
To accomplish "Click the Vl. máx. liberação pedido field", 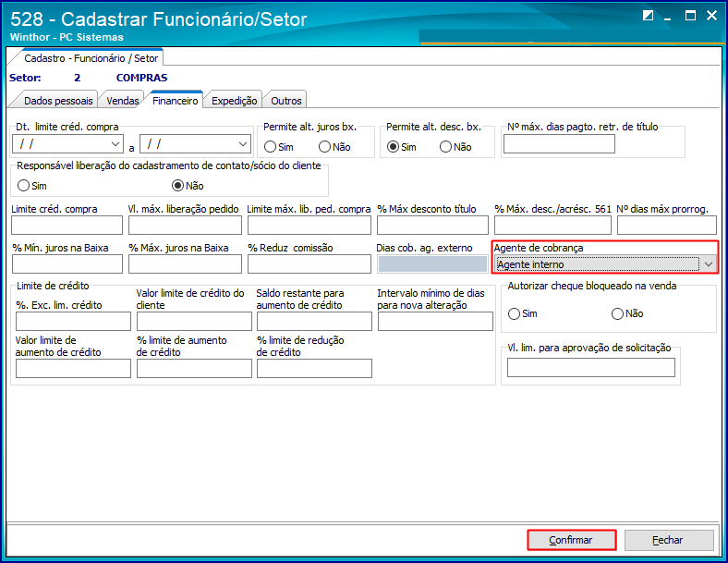I will (185, 226).
